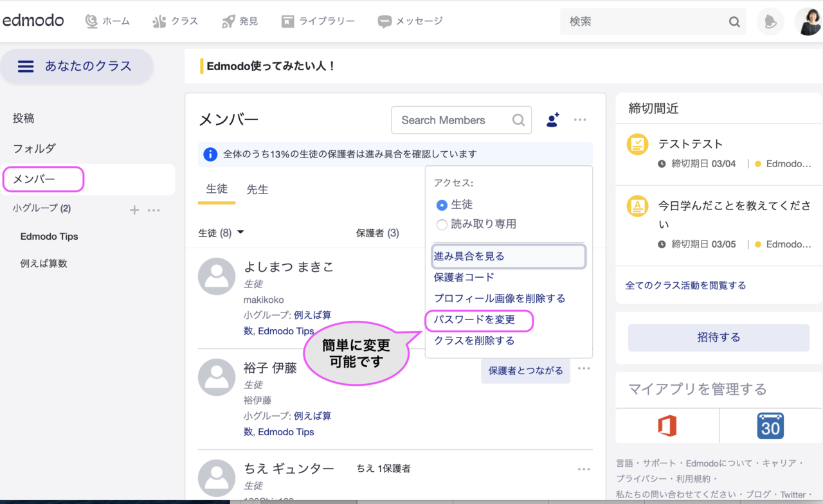Choose パスワードを変更 menu item
The image size is (823, 504).
[475, 319]
